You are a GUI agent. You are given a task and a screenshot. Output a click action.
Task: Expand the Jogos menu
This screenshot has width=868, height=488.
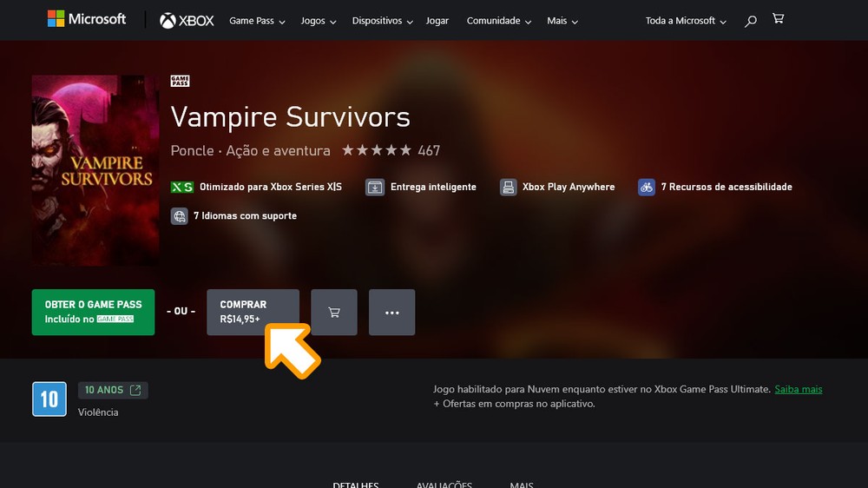(x=319, y=21)
